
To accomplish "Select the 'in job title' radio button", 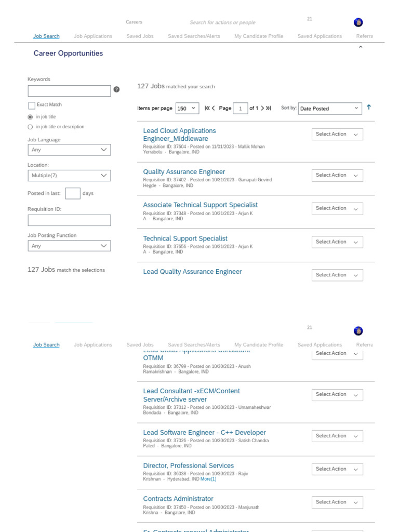I will point(30,117).
